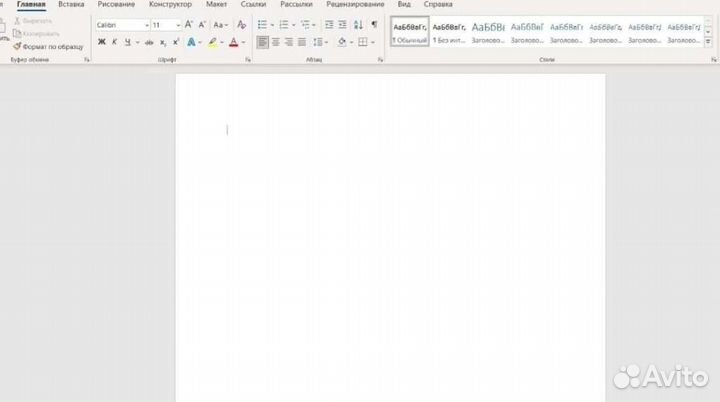This screenshot has height=402, width=720.
Task: Open the Абзац dialog launcher
Action: click(x=380, y=60)
